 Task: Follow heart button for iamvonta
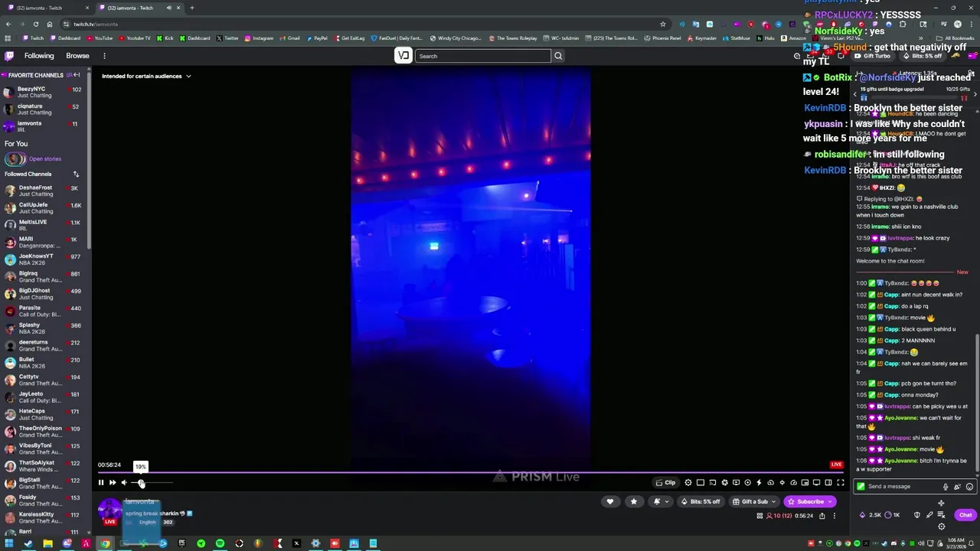click(610, 501)
